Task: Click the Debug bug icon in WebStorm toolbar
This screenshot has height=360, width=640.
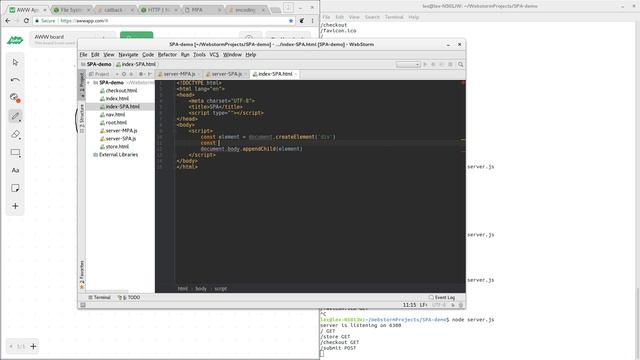Action: pyautogui.click(x=433, y=64)
